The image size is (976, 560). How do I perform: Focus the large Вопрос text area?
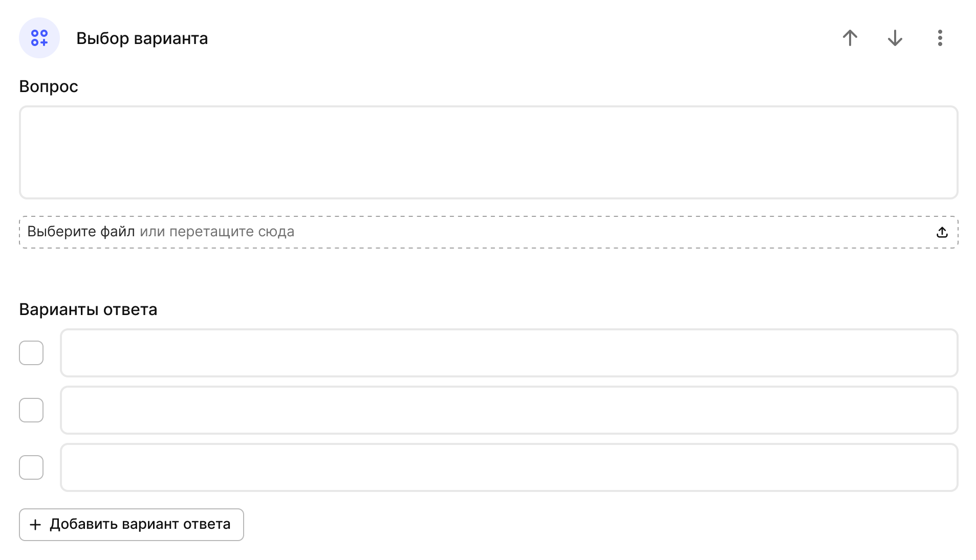[x=488, y=152]
